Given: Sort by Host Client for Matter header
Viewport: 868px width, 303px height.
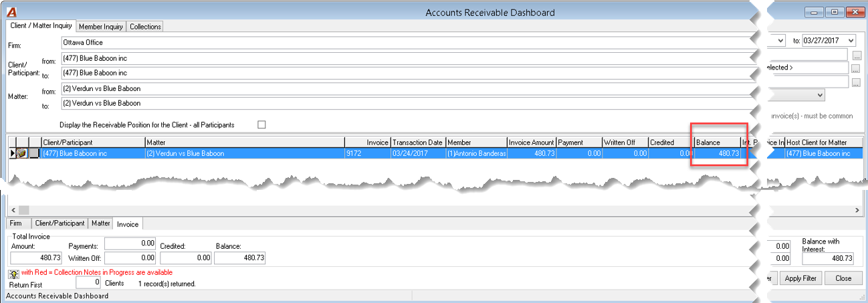Looking at the screenshot, I should (823, 142).
